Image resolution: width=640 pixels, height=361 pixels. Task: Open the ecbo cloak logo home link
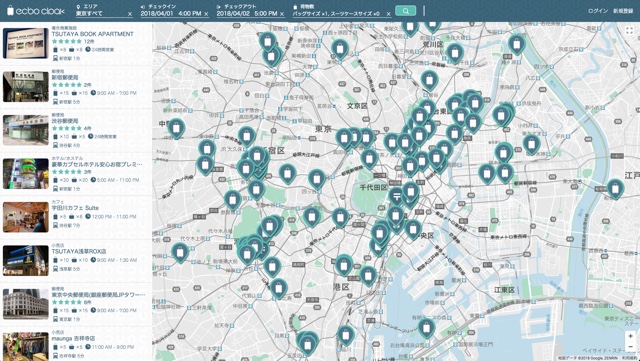click(36, 11)
